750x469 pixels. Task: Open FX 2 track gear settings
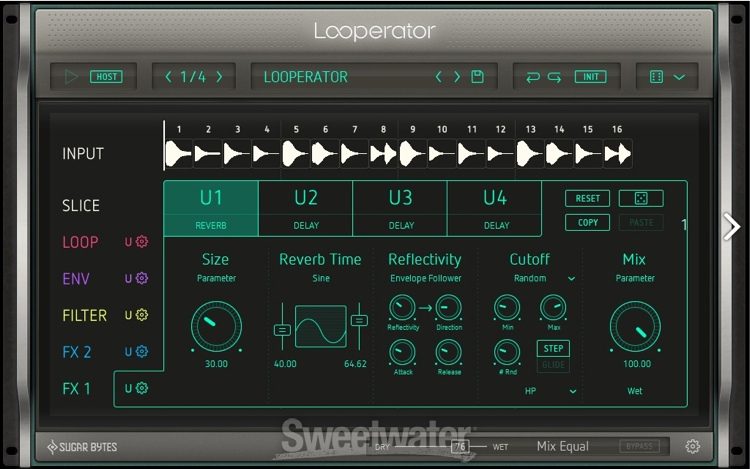coord(142,352)
